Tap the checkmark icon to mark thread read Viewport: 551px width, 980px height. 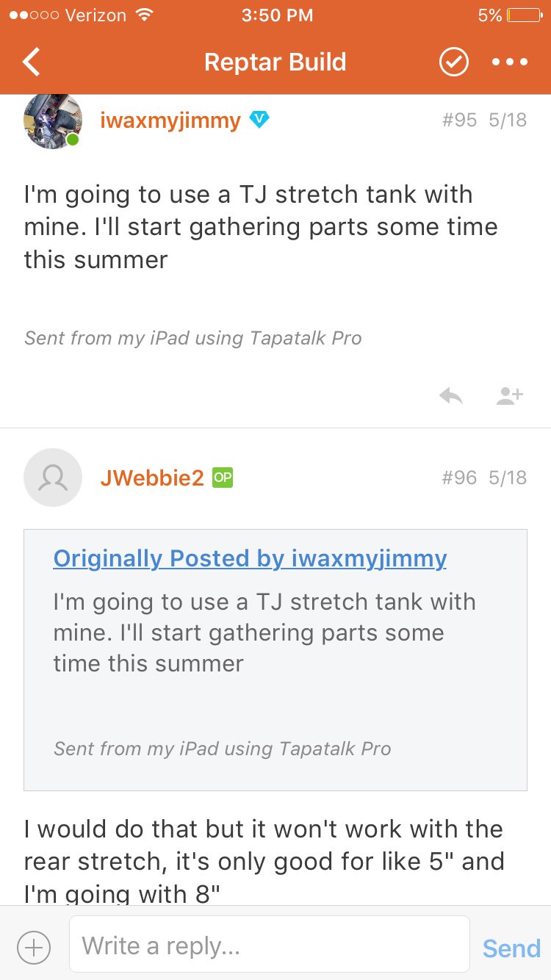[453, 62]
